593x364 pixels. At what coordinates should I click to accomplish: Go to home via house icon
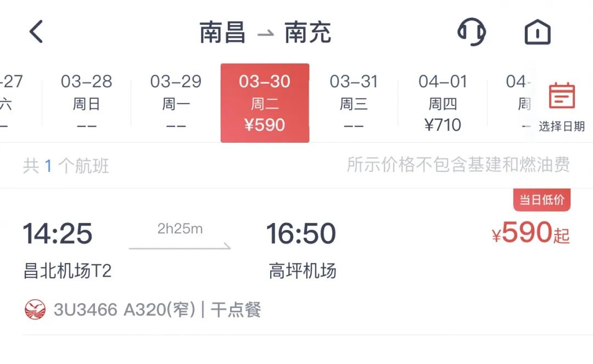538,32
